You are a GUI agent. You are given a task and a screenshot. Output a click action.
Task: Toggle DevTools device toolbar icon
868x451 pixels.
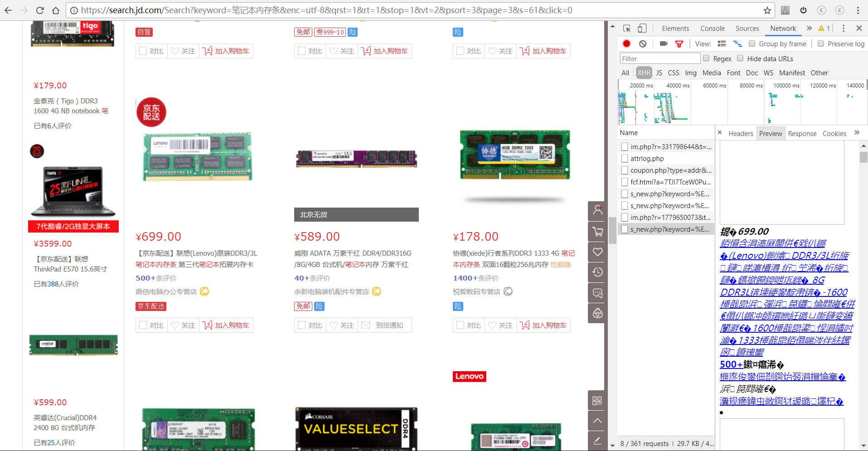(642, 28)
